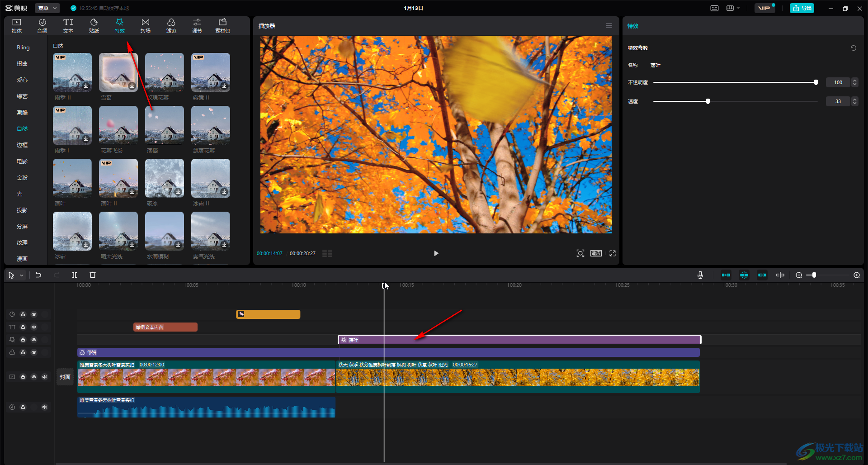Toggle main track magnet snapping
This screenshot has width=868, height=465.
point(726,275)
